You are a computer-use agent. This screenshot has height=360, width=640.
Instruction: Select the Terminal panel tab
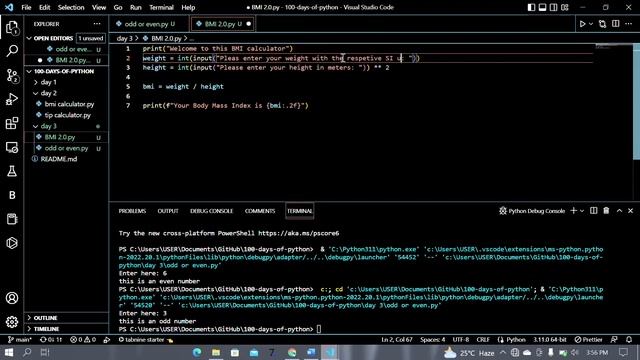click(x=300, y=211)
